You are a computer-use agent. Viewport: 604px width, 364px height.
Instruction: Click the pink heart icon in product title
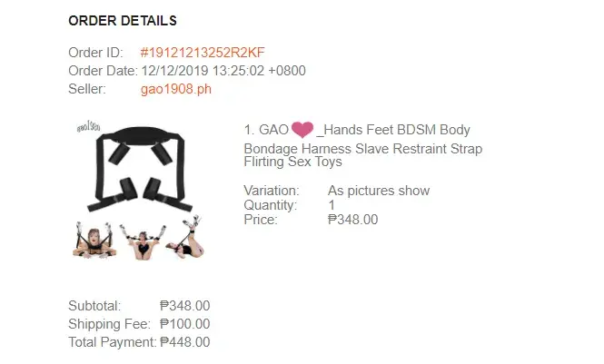[x=302, y=131]
